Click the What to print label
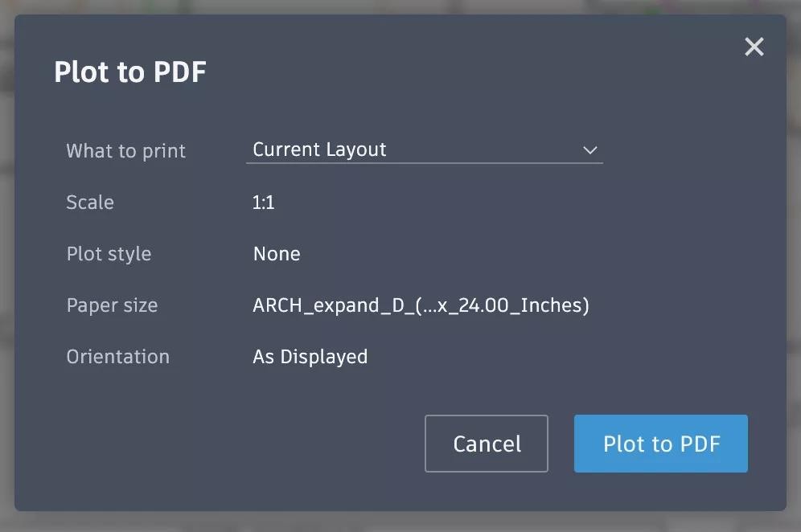Screen dimensions: 801x532 coord(126,151)
